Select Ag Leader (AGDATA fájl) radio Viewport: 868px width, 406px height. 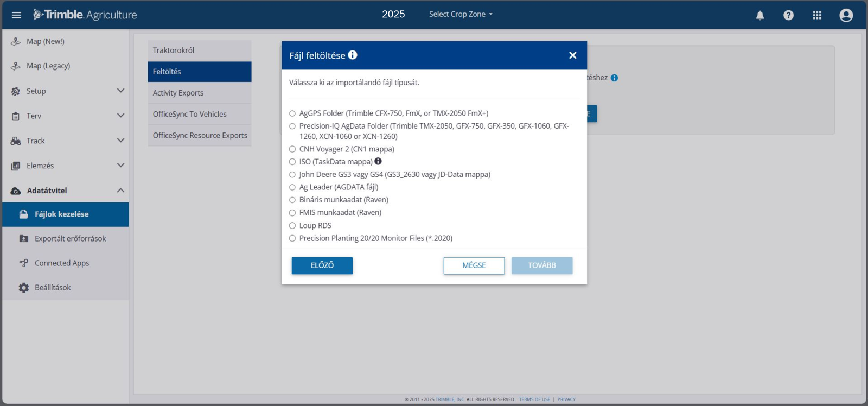click(292, 187)
